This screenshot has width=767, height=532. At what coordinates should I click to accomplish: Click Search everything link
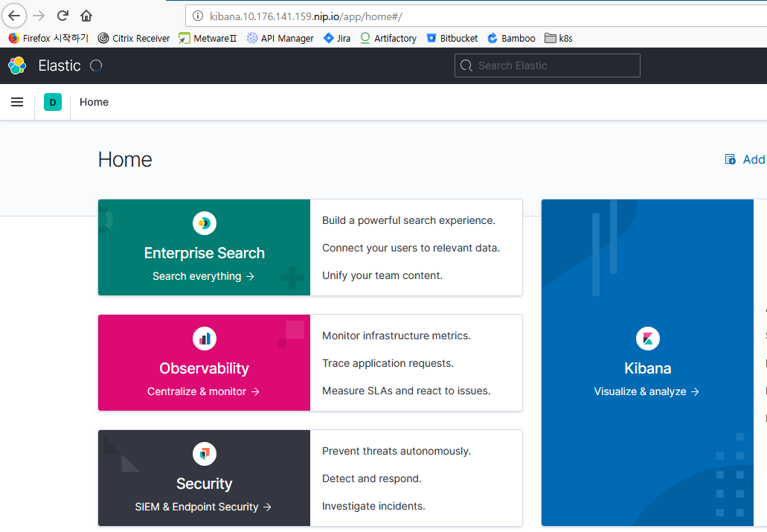204,276
